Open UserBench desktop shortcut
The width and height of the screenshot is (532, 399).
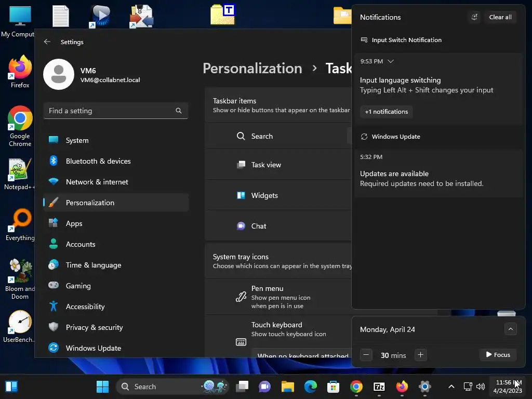(x=19, y=326)
